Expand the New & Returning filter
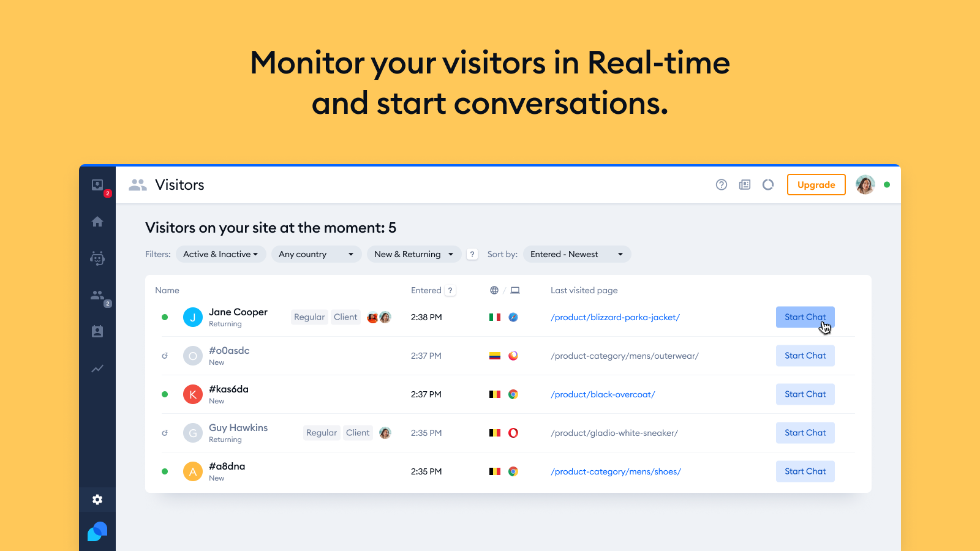 [413, 254]
